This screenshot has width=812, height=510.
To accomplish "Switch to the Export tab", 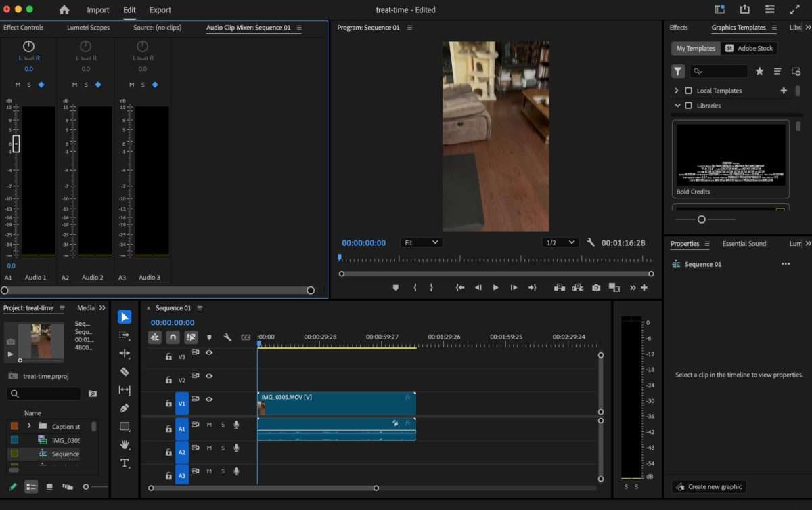I will [x=160, y=10].
